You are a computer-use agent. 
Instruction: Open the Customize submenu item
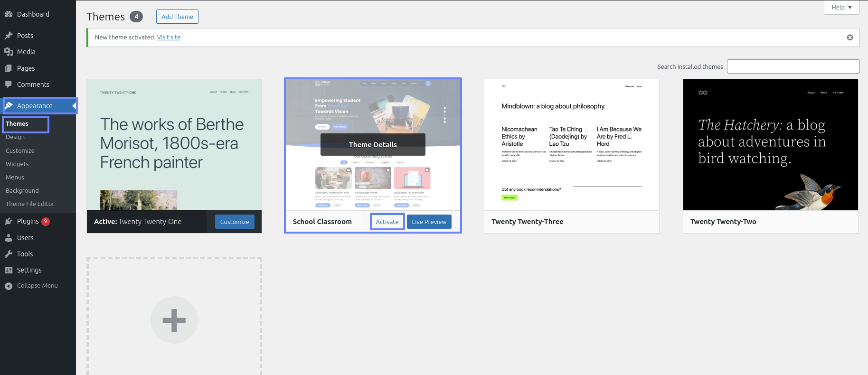(20, 151)
